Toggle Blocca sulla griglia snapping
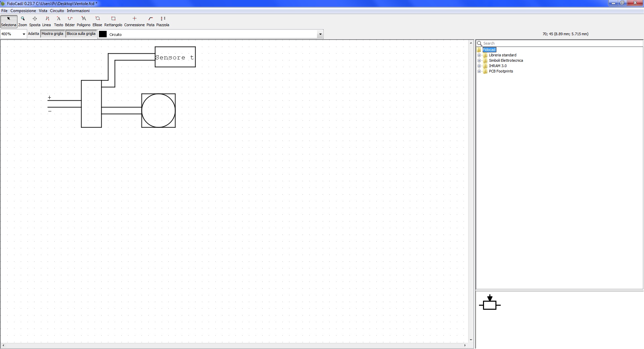644x349 pixels. coord(81,34)
